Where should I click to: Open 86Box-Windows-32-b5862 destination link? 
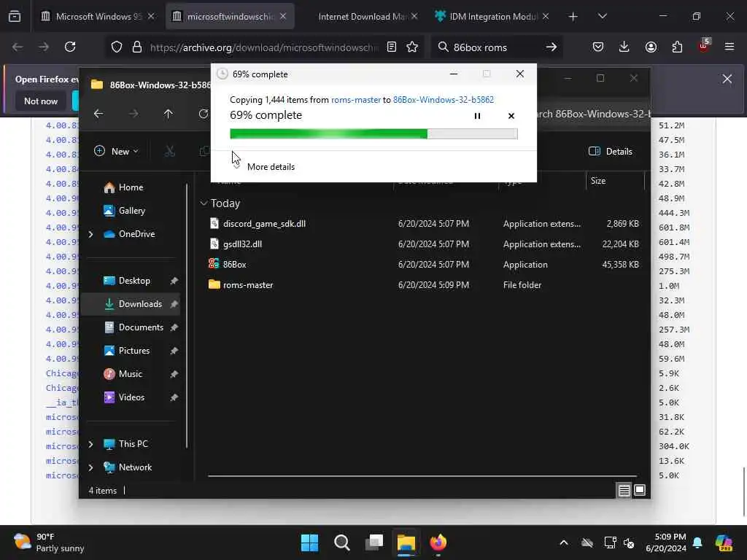443,99
